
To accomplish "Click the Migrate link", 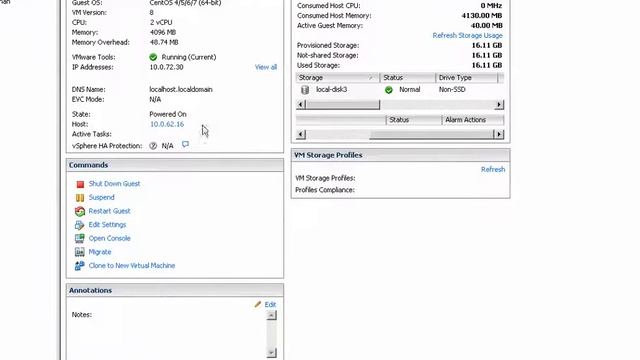I will pyautogui.click(x=100, y=252).
